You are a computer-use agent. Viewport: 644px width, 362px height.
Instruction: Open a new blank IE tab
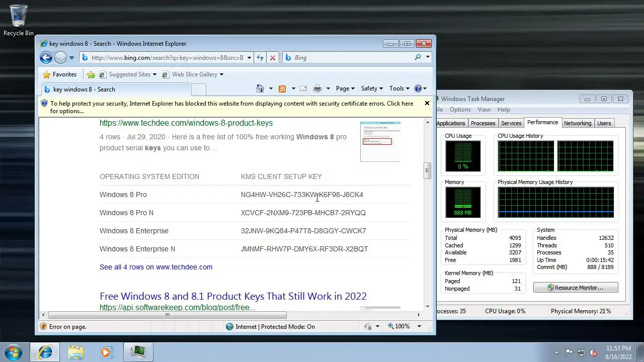click(x=198, y=89)
